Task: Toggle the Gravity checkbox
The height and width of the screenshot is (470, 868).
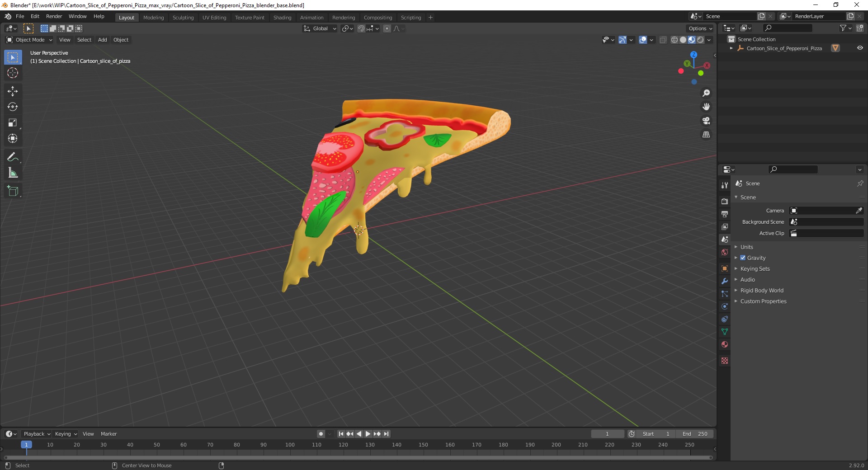Action: pos(743,258)
